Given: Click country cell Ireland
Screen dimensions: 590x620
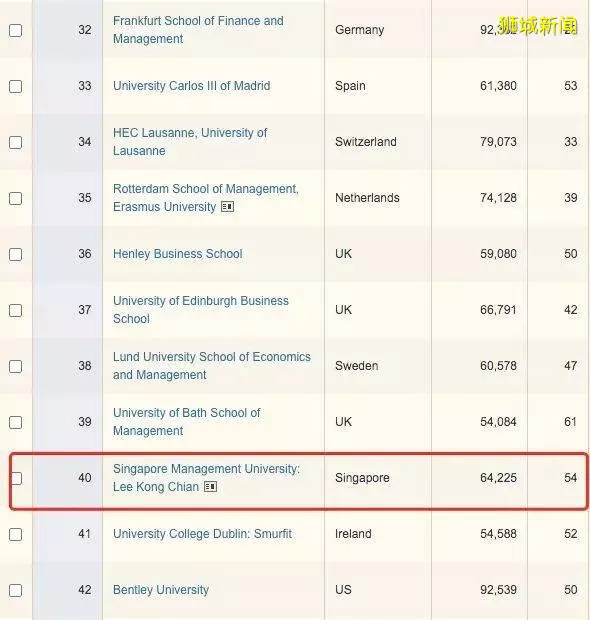Looking at the screenshot, I should (353, 534).
